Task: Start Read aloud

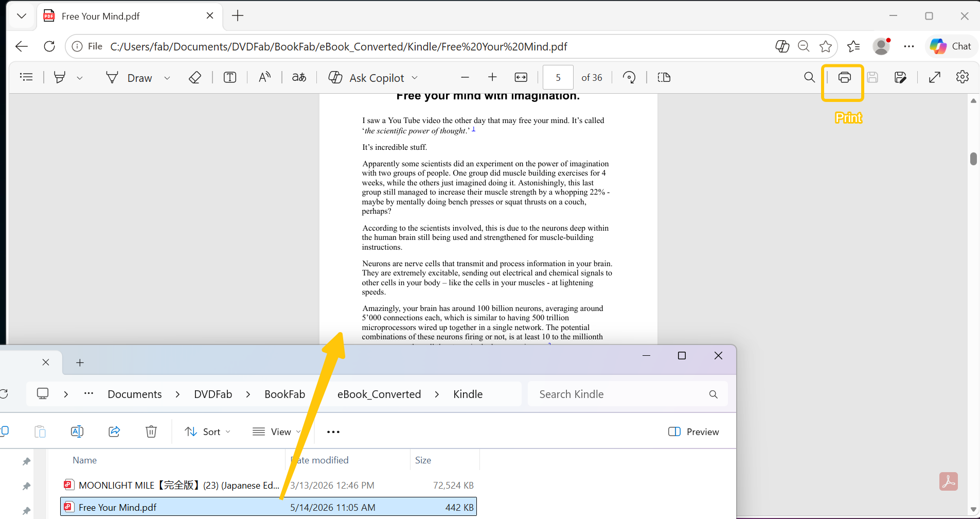Action: tap(264, 77)
